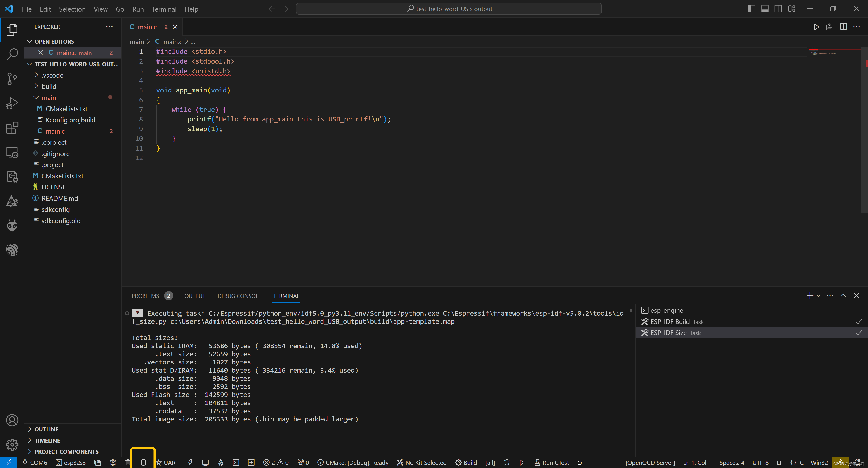
Task: Open remote window button in status bar
Action: [9, 463]
